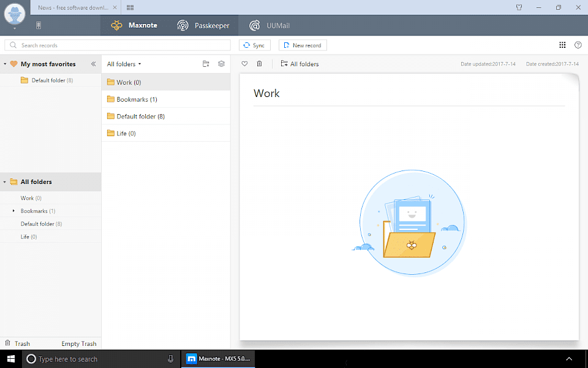The height and width of the screenshot is (368, 588).
Task: Click the Type here to search box
Action: tap(101, 359)
